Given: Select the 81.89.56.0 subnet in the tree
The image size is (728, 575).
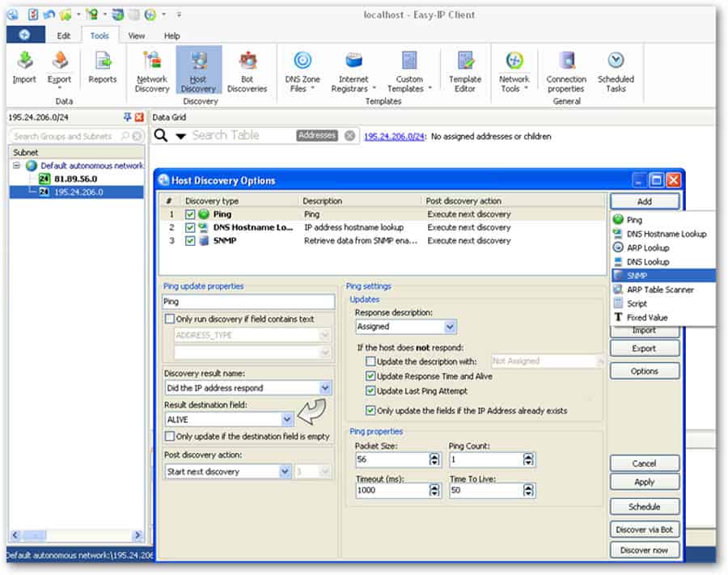Looking at the screenshot, I should [76, 180].
